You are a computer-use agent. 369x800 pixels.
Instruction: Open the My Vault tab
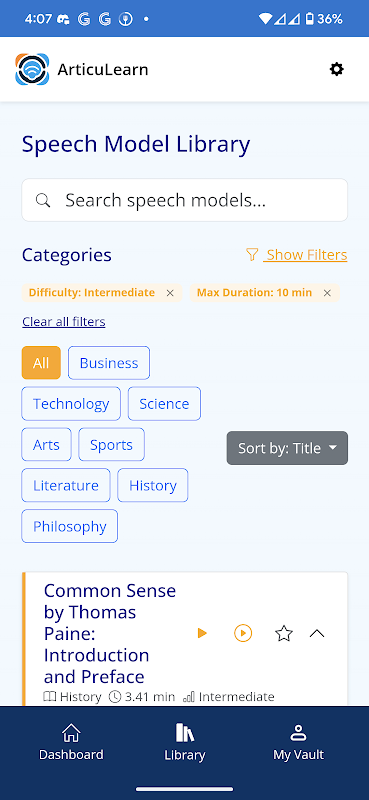tap(299, 742)
